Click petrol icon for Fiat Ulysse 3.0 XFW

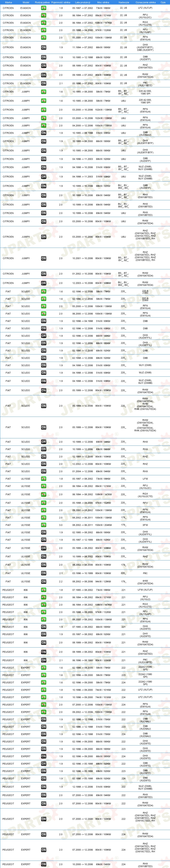(43, 525)
